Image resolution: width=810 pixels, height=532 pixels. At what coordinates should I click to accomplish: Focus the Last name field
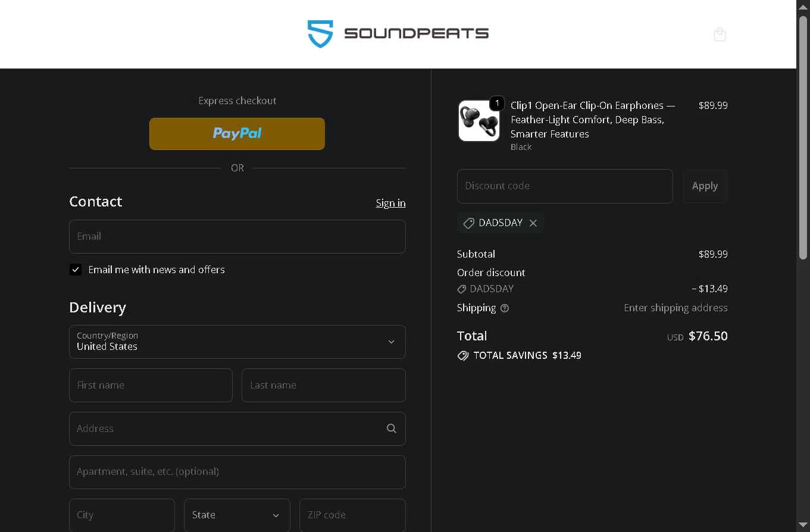[324, 385]
